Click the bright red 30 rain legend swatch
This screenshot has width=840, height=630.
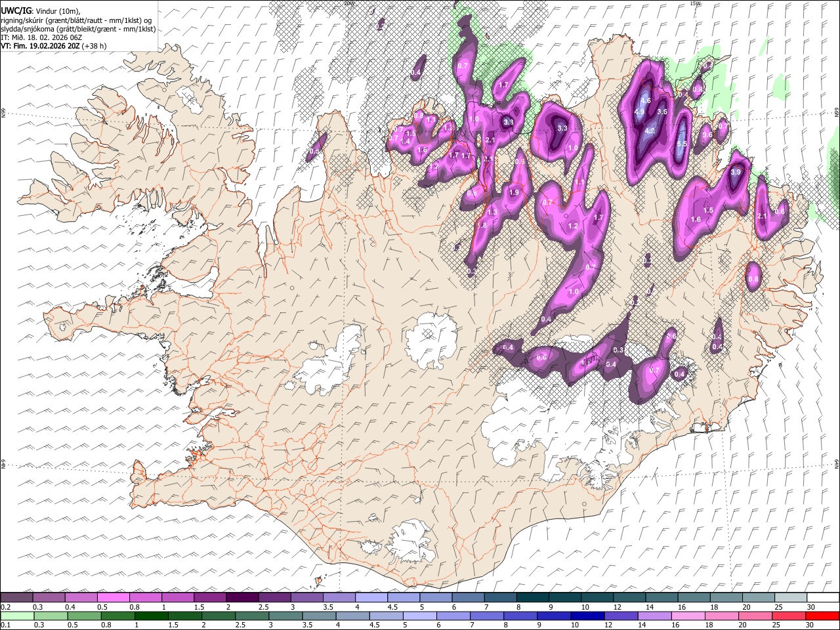822,616
